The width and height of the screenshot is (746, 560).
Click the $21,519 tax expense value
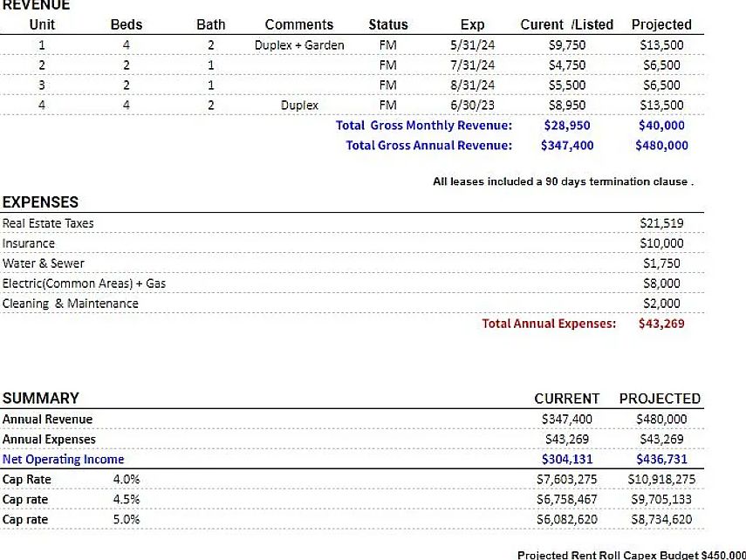point(661,223)
